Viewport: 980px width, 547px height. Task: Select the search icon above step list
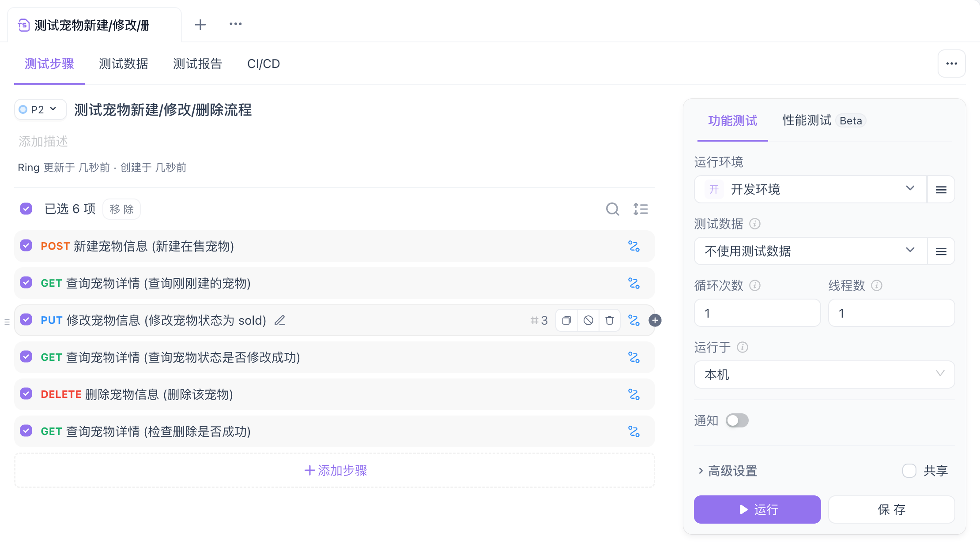(x=613, y=209)
